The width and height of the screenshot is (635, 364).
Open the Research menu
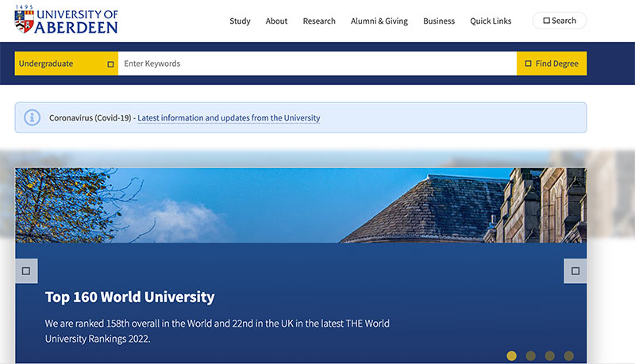point(319,21)
